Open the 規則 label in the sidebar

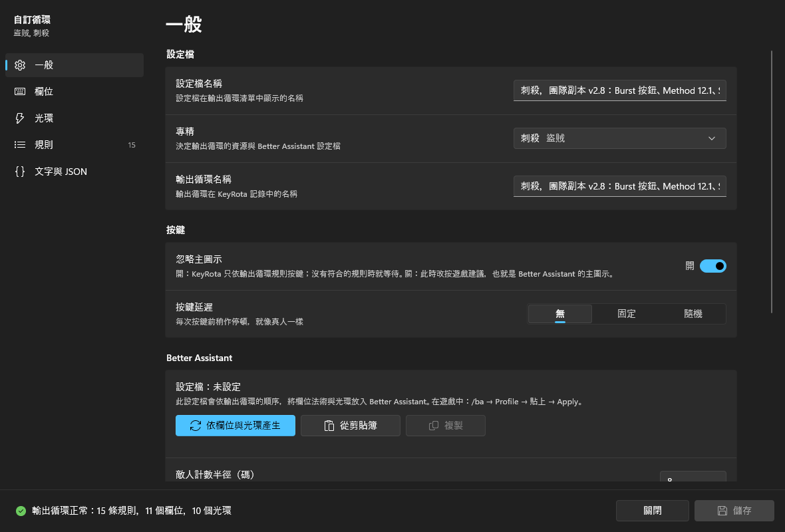44,144
